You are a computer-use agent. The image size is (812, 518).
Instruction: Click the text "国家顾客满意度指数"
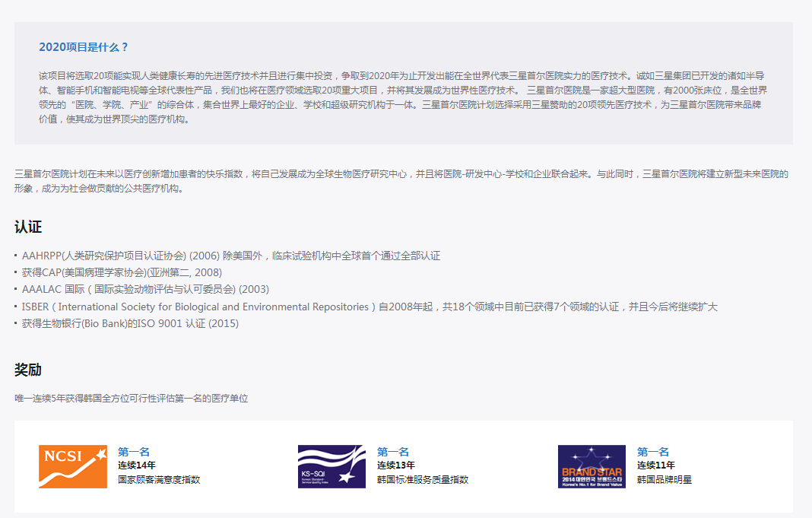tap(159, 480)
